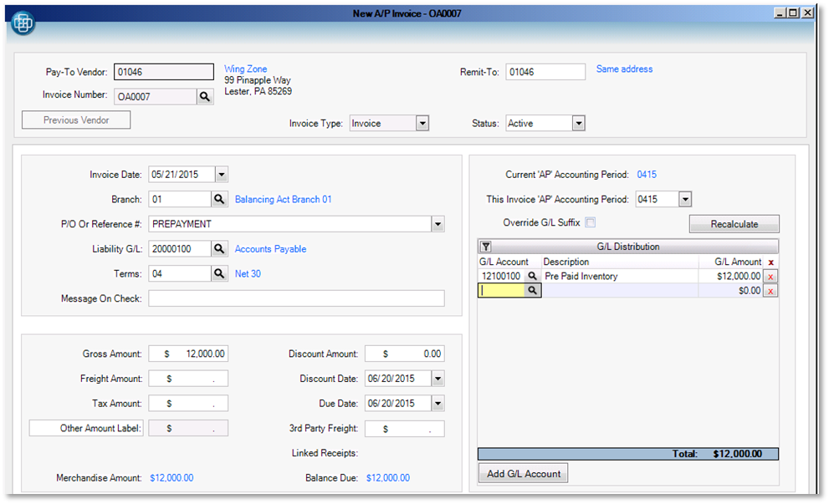Click the Previous Vendor button
Image resolution: width=829 pixels, height=504 pixels.
(x=75, y=120)
